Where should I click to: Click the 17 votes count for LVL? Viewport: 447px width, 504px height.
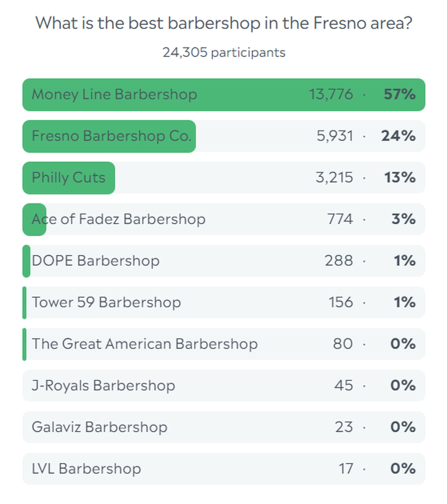coord(346,469)
